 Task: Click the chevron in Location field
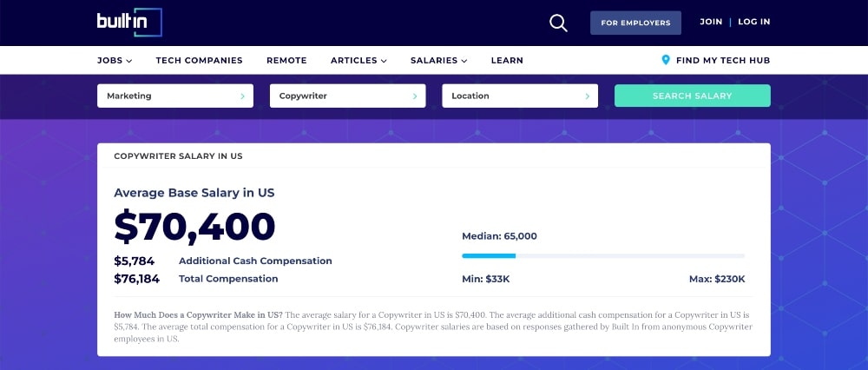588,96
